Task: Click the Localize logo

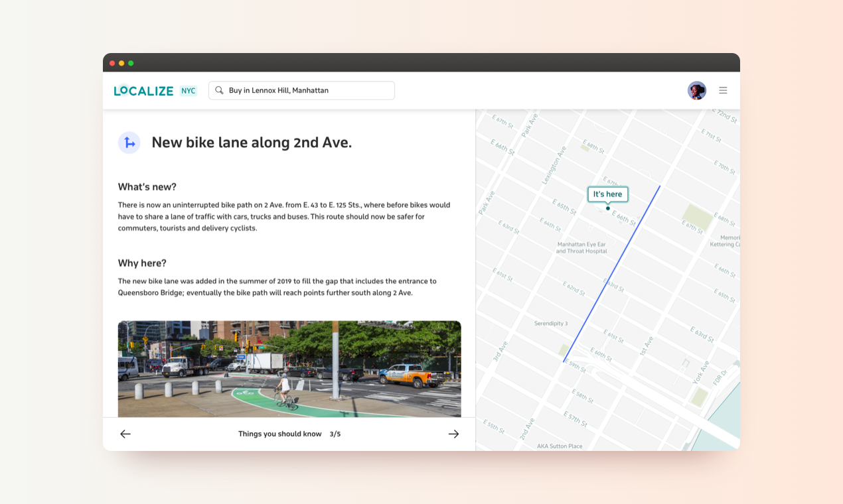Action: pyautogui.click(x=143, y=91)
